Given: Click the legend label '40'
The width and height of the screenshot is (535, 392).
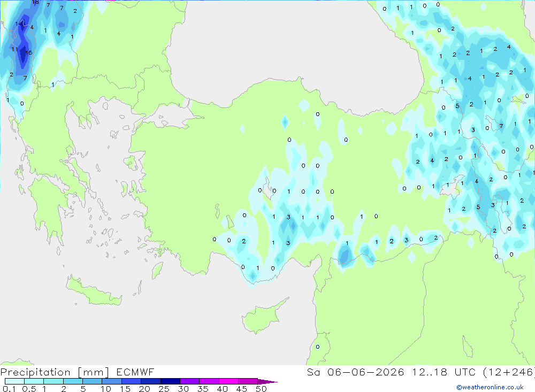Looking at the screenshot, I should coord(222,389).
